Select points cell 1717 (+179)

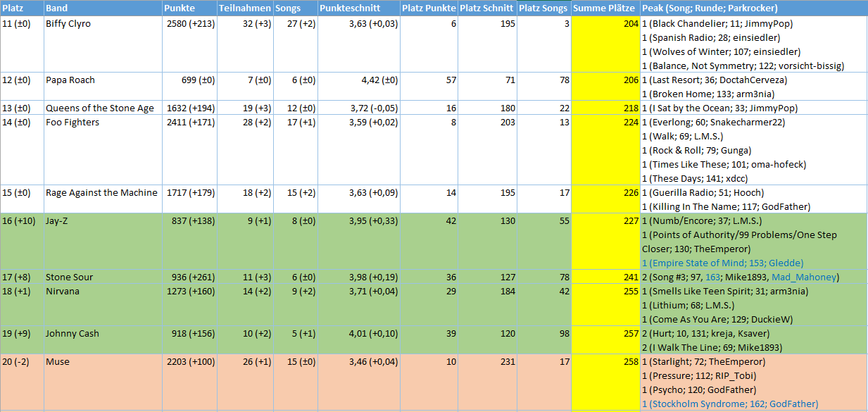tap(189, 199)
